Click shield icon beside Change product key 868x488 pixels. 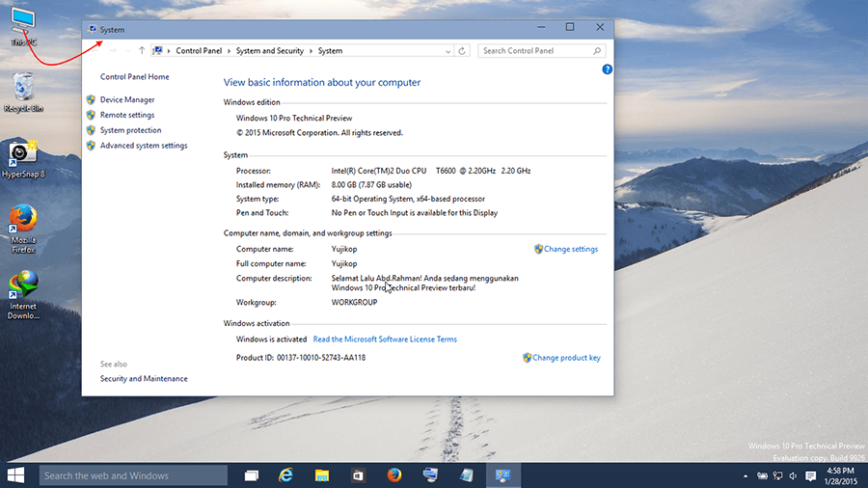click(527, 358)
